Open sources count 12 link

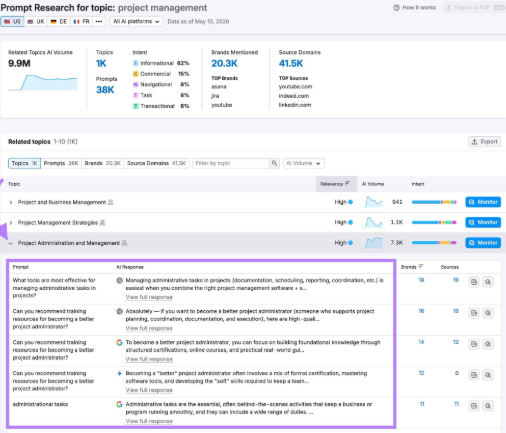[456, 342]
